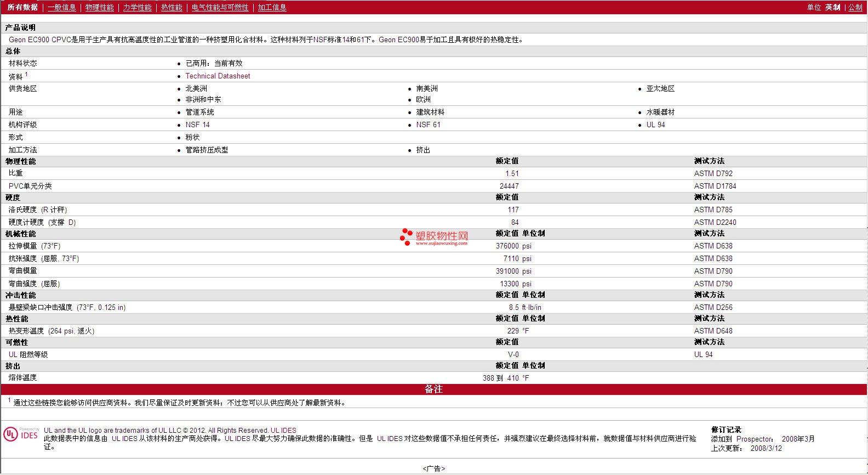Click the 产品说明 section heading
Screen dimensions: 868x475
point(20,28)
